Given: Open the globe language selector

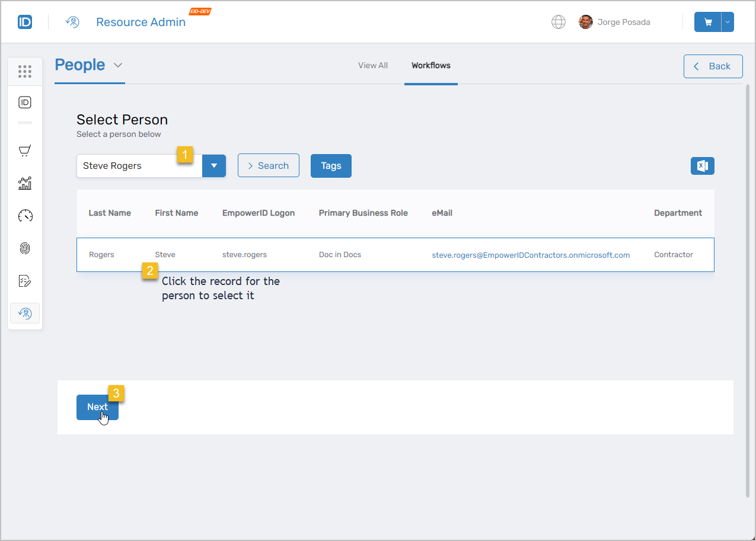Looking at the screenshot, I should click(558, 21).
